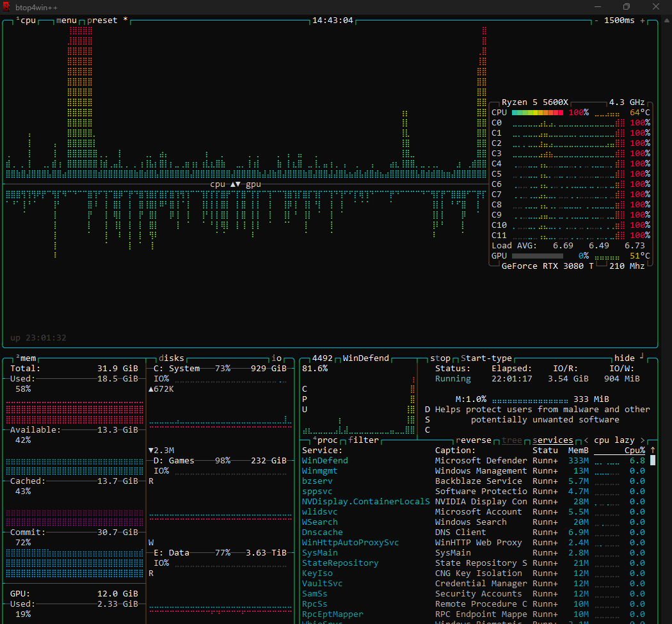Select the RpcSs service row
672x624 pixels.
(x=473, y=604)
